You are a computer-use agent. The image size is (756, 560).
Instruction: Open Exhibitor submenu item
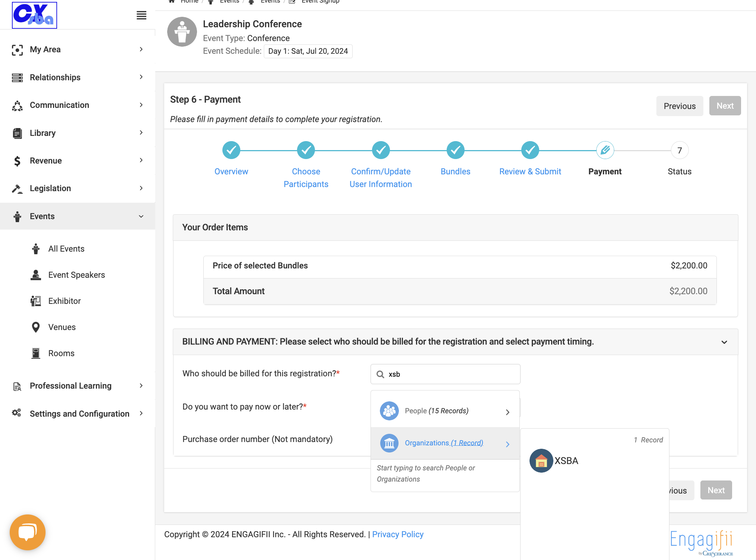[x=64, y=301]
